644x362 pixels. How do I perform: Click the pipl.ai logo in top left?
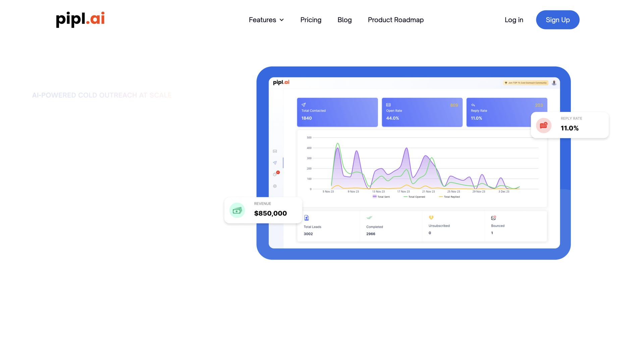pyautogui.click(x=80, y=19)
